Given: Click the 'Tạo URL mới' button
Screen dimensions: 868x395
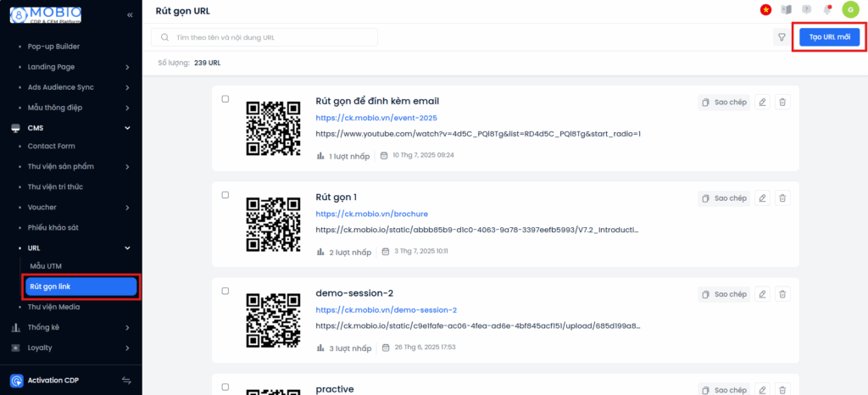Looking at the screenshot, I should pyautogui.click(x=829, y=37).
